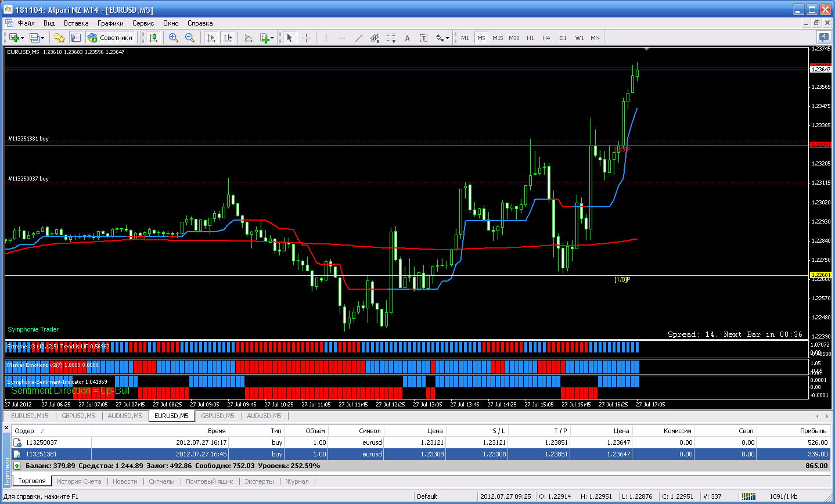
Task: Click the 1091/1 kb status entry
Action: point(783,496)
